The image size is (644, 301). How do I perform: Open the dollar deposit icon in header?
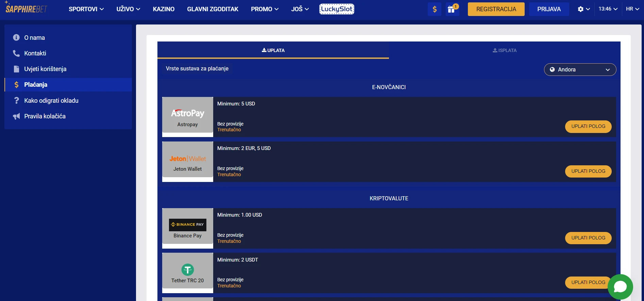pos(435,9)
